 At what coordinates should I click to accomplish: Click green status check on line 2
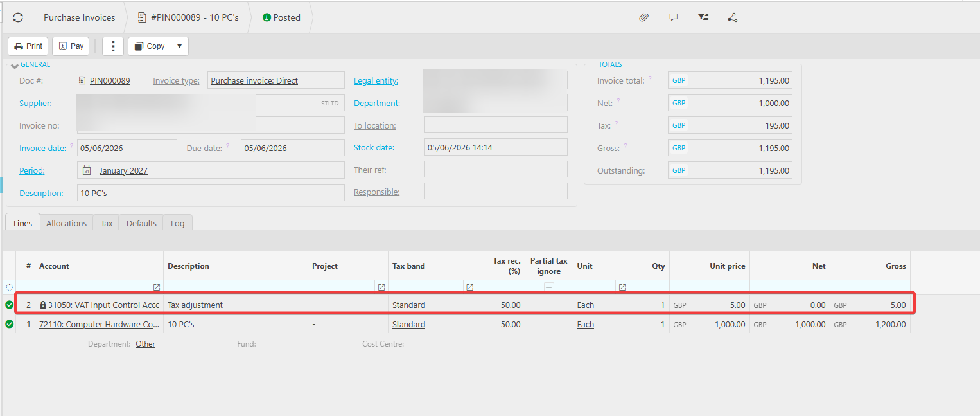pyautogui.click(x=9, y=305)
